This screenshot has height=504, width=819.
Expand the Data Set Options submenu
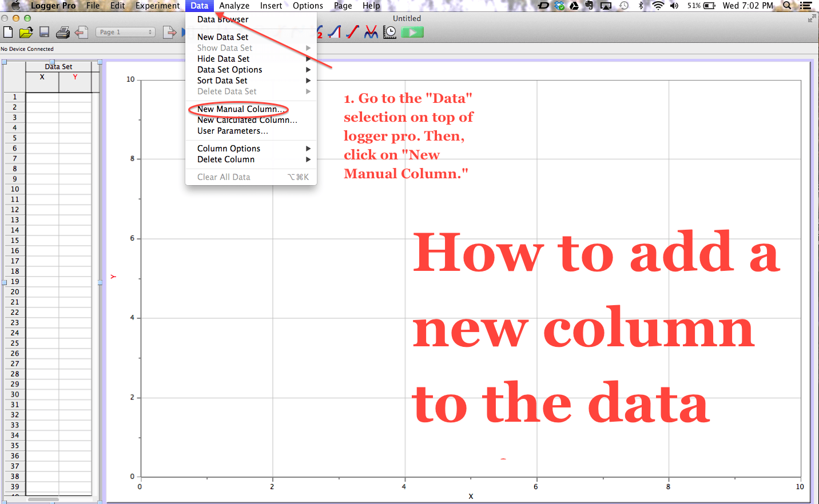point(251,70)
